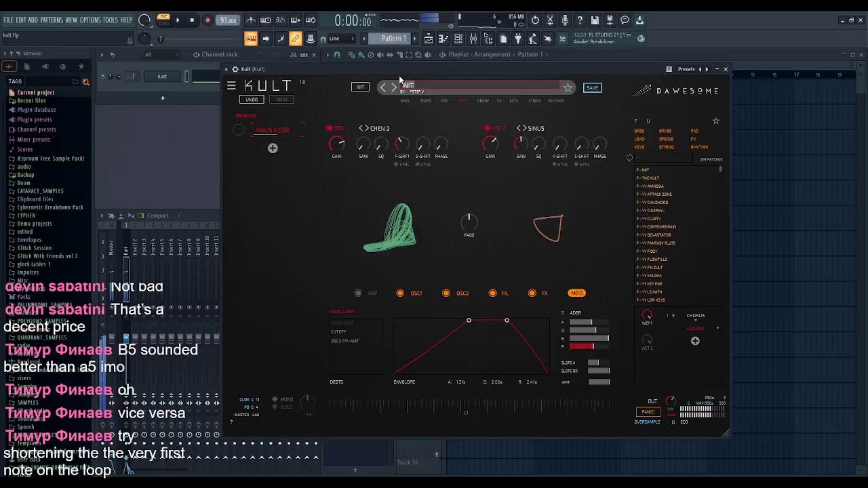Add effect slot plus under CHORUS
The image size is (868, 488).
[x=695, y=341]
